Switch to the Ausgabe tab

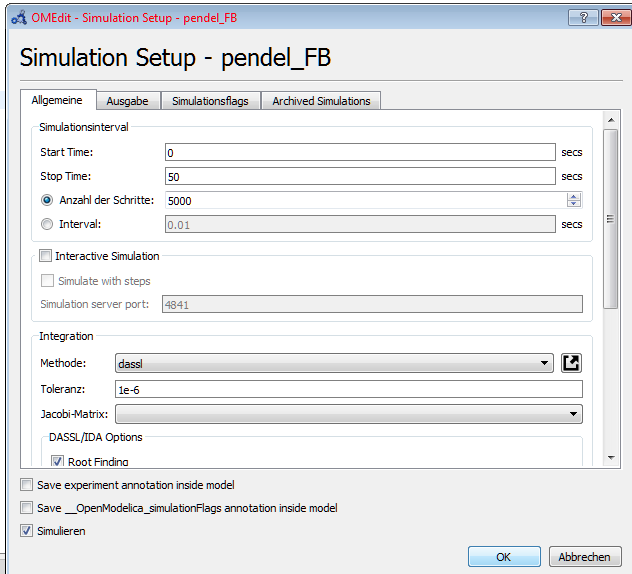(127, 101)
